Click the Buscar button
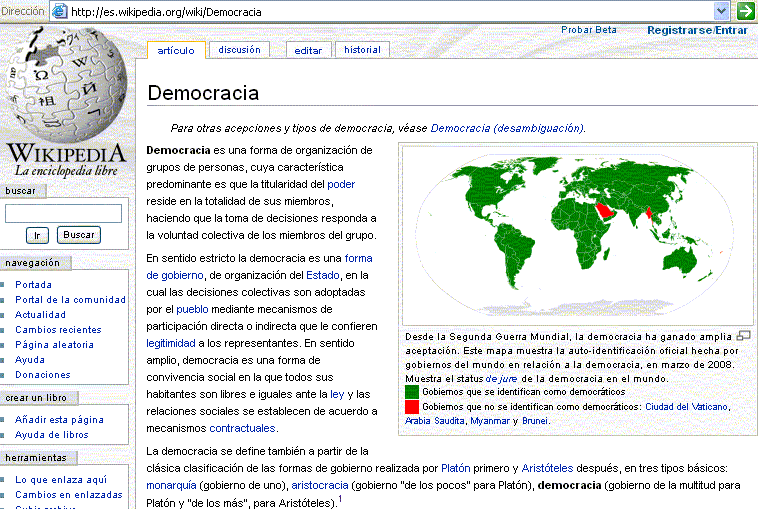The height and width of the screenshot is (509, 758). (79, 235)
